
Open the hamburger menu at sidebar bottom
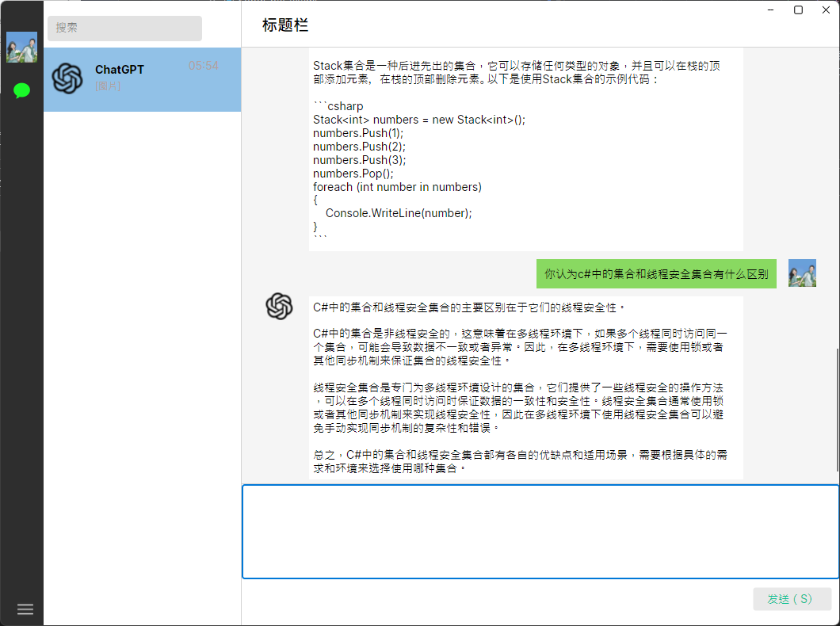pyautogui.click(x=25, y=609)
